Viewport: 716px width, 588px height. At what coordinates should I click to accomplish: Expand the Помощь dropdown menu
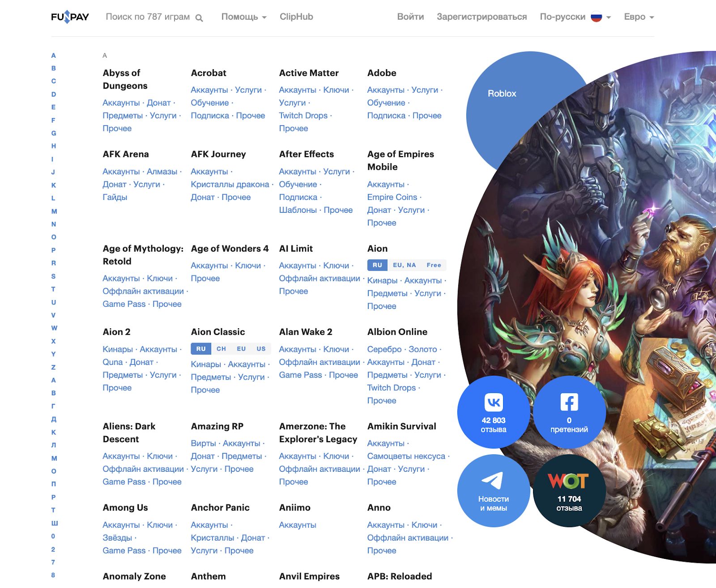coord(244,17)
